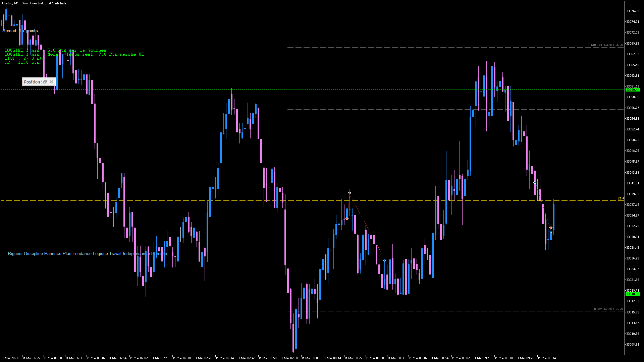The width and height of the screenshot is (644, 362).
Task: Click the Spread points text
Action: pyautogui.click(x=20, y=31)
